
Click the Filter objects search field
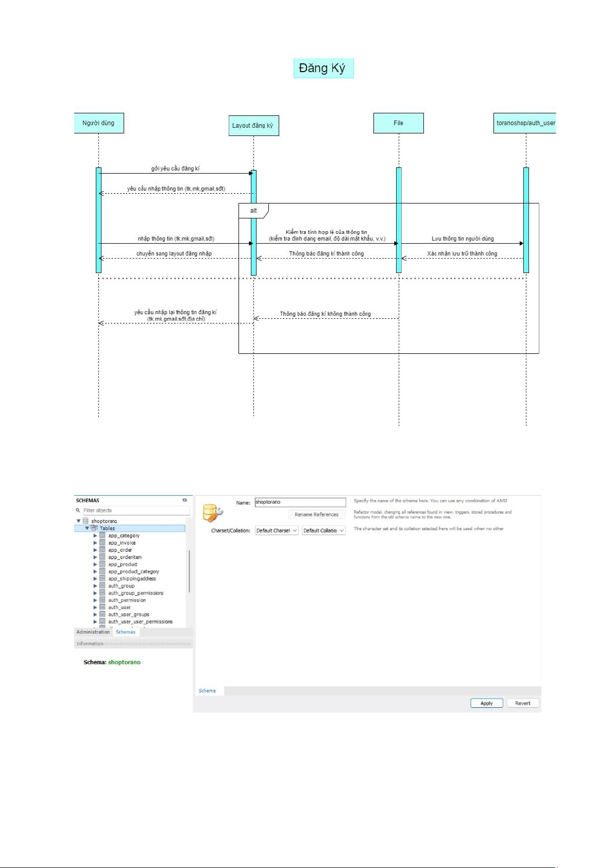(x=136, y=510)
